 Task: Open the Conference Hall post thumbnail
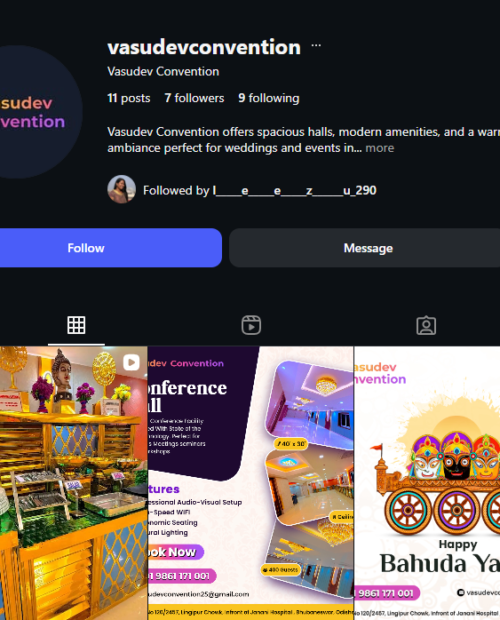coord(251,483)
